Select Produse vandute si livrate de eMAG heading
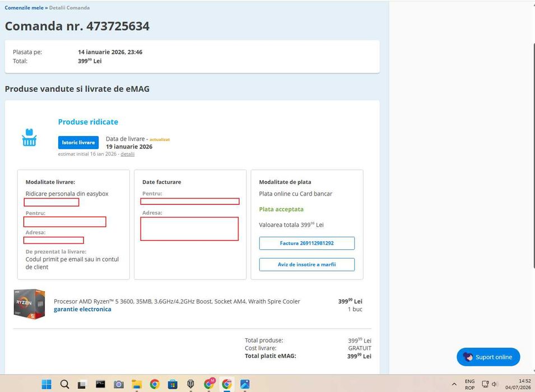This screenshot has width=535, height=392. pos(77,88)
